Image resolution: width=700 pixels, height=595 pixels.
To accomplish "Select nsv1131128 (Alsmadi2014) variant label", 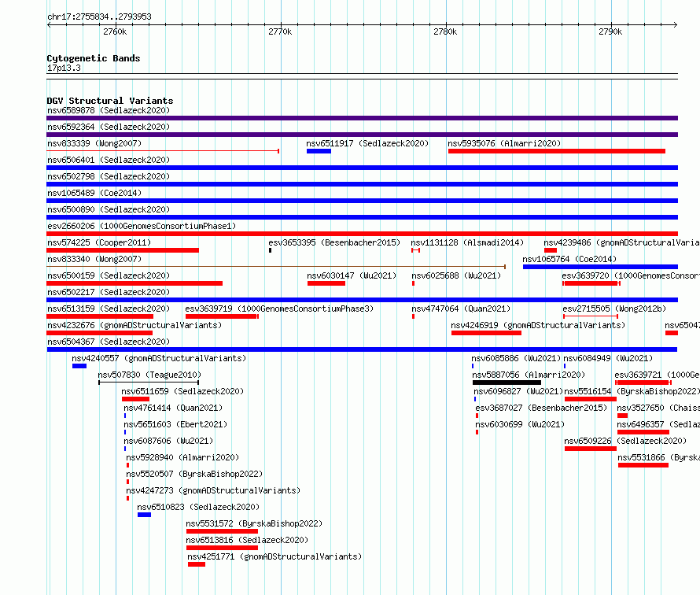I will pos(467,242).
